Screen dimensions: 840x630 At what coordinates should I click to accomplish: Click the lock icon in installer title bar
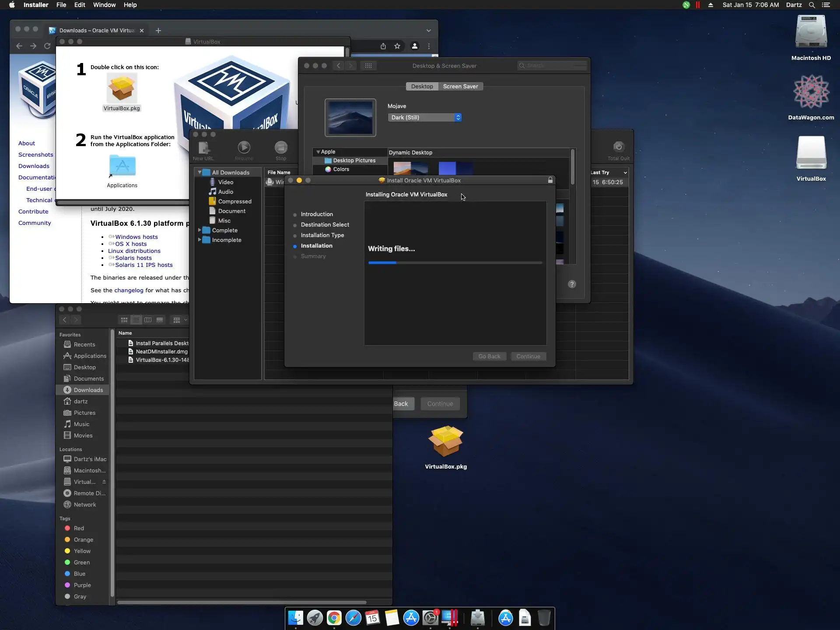tap(550, 180)
